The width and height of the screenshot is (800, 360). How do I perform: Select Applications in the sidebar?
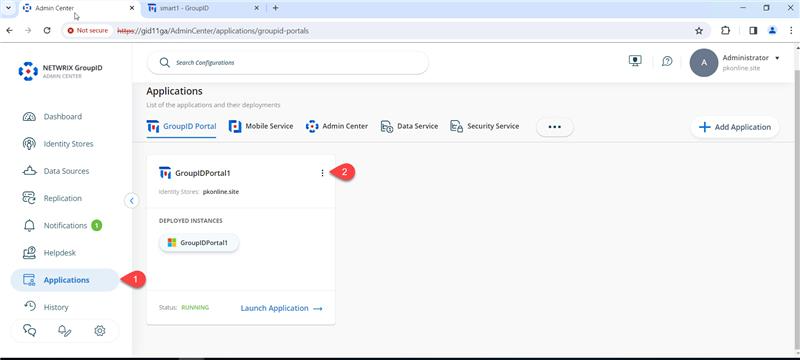click(x=64, y=280)
